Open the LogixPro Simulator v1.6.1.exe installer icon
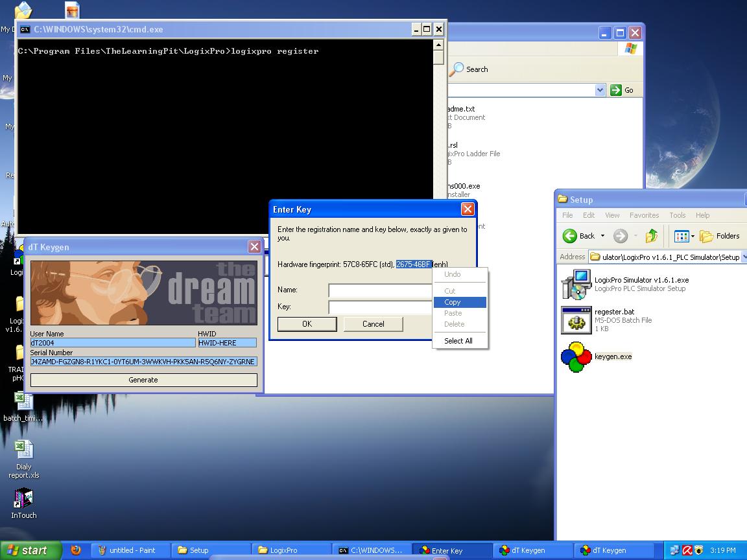Viewport: 747px width, 560px height. (x=576, y=285)
